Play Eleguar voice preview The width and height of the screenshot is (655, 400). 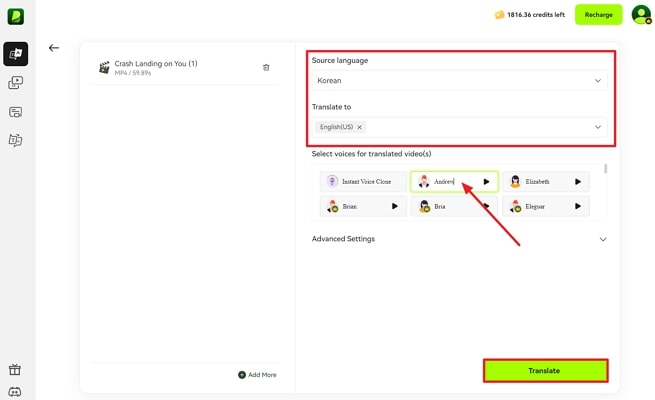(578, 206)
